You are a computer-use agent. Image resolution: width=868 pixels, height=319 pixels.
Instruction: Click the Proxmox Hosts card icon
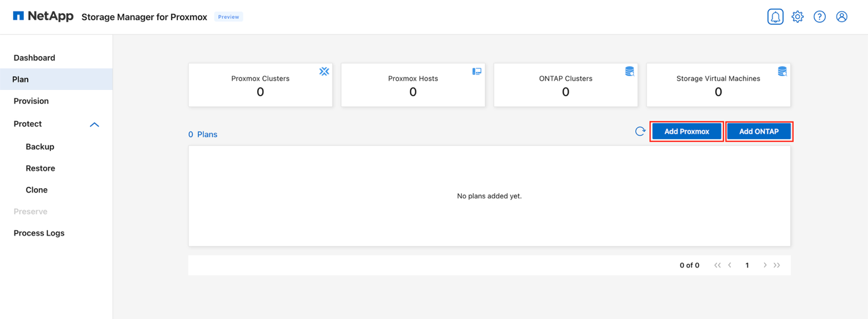(x=477, y=72)
